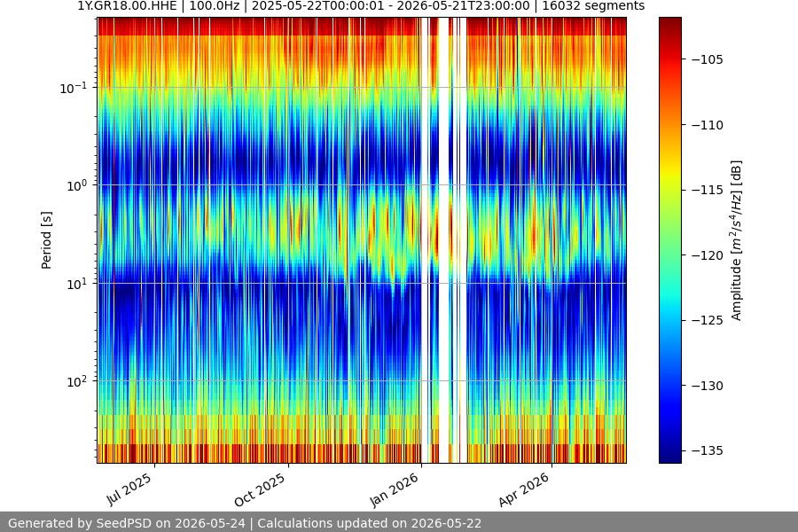Click the −105 colorbar tick label
Screen dimensions: 798x532
pyautogui.click(x=707, y=59)
